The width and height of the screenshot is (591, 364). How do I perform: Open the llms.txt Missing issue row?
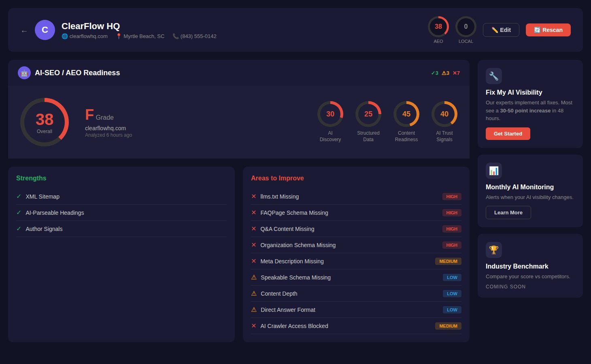point(279,197)
